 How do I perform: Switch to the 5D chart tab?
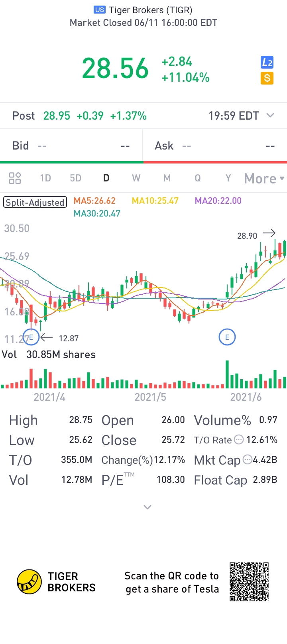(76, 178)
